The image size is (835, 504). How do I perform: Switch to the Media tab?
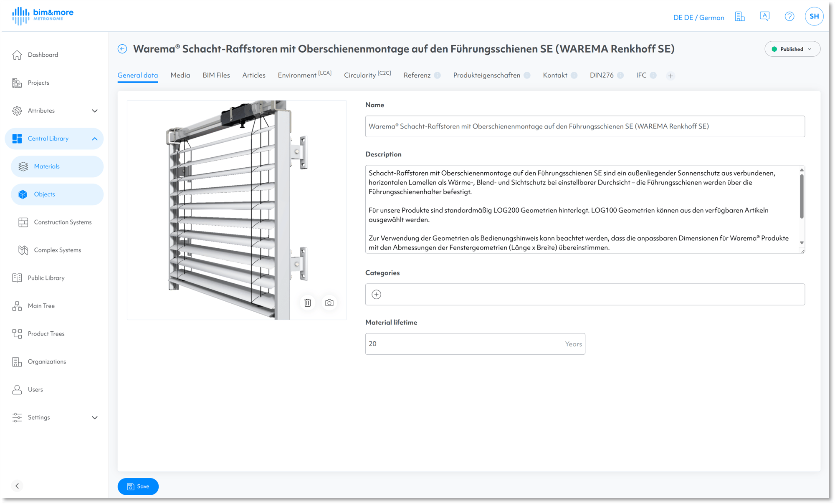pos(180,76)
